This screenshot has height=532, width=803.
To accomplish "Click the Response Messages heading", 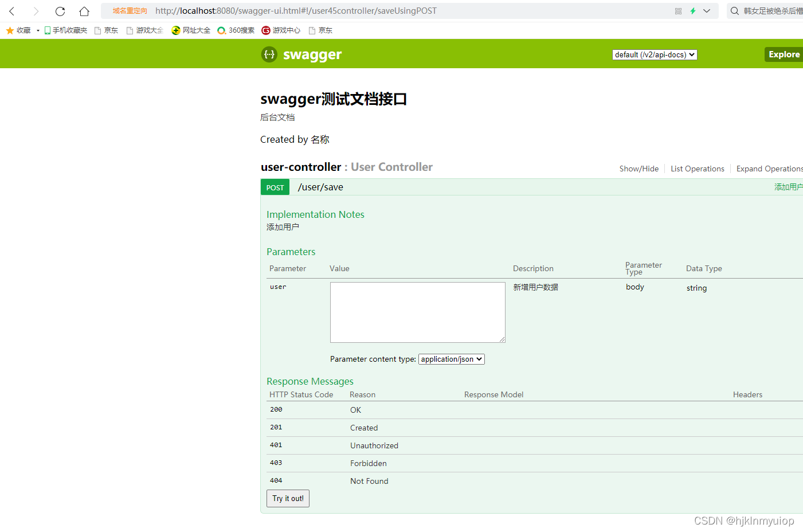I will pyautogui.click(x=310, y=381).
